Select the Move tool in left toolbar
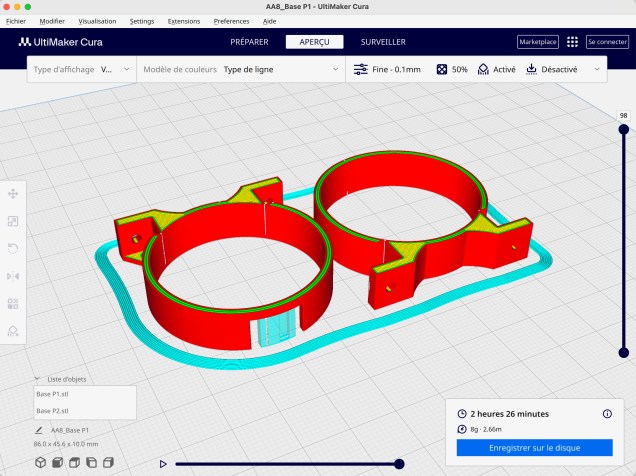Image resolution: width=636 pixels, height=476 pixels. pos(13,194)
